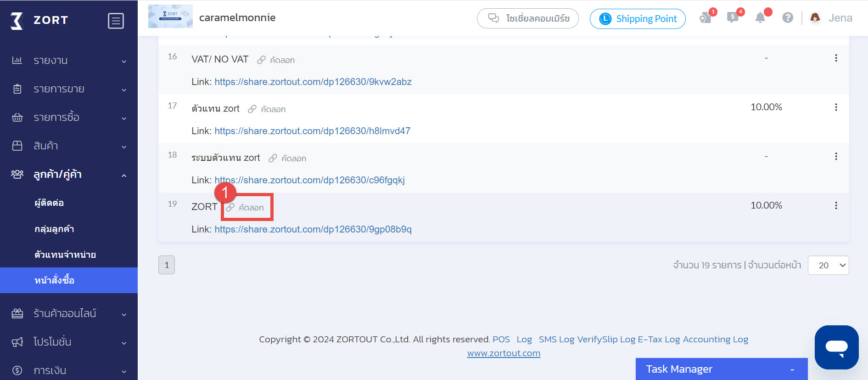Image resolution: width=868 pixels, height=380 pixels.
Task: Click the promotion megaphone icon
Action: 17,342
